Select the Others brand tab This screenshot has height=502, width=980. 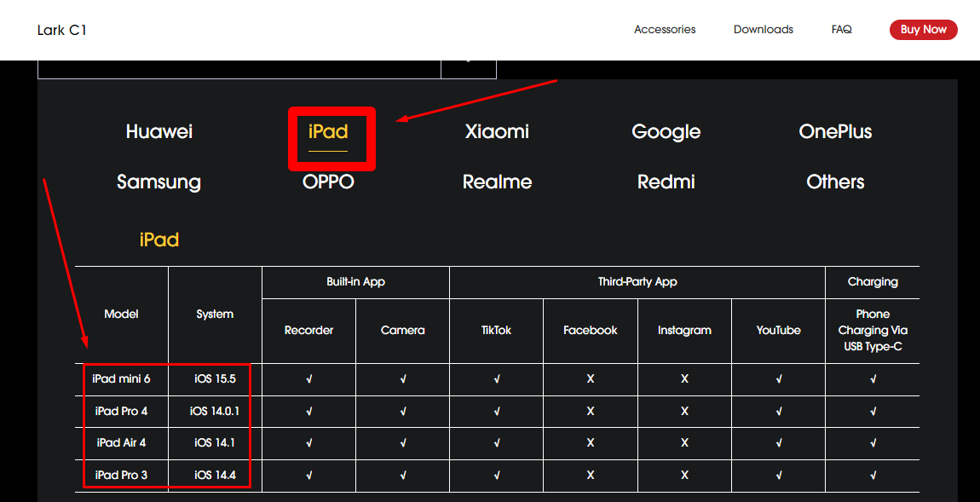click(x=835, y=182)
